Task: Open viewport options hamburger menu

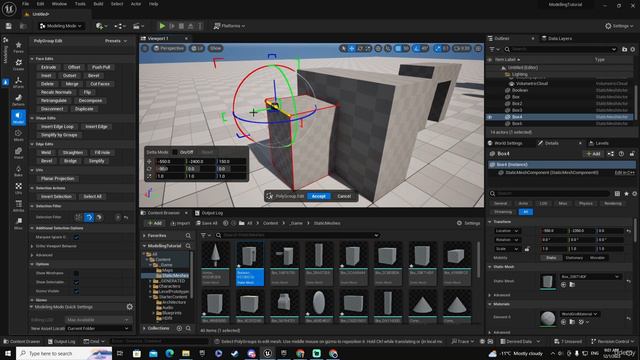Action: 145,48
